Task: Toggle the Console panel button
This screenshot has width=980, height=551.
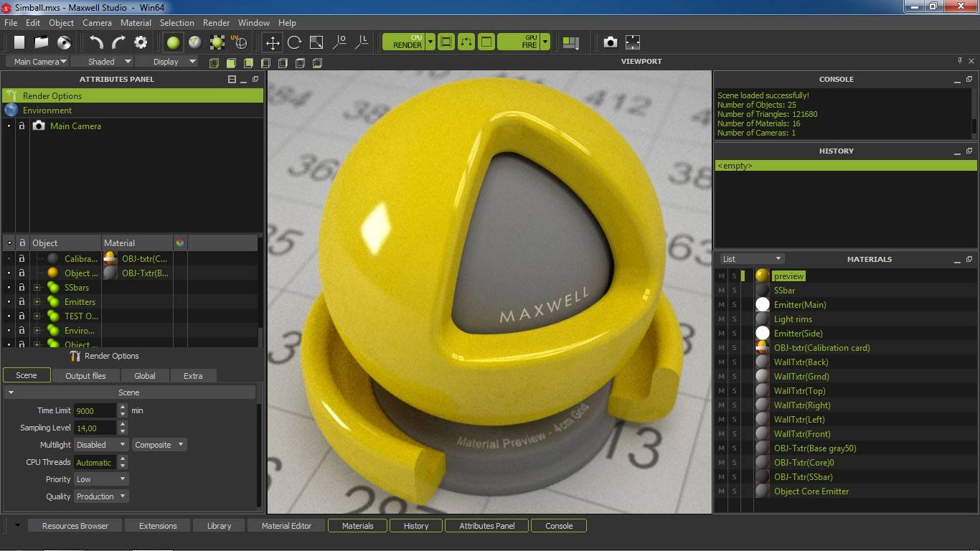Action: (x=559, y=526)
